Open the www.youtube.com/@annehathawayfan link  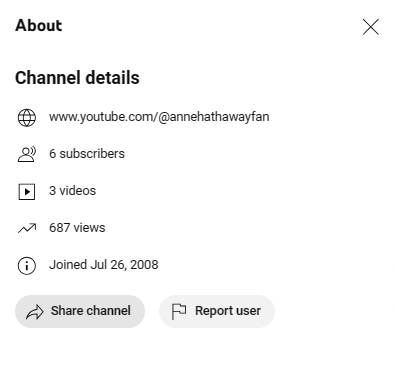click(159, 117)
